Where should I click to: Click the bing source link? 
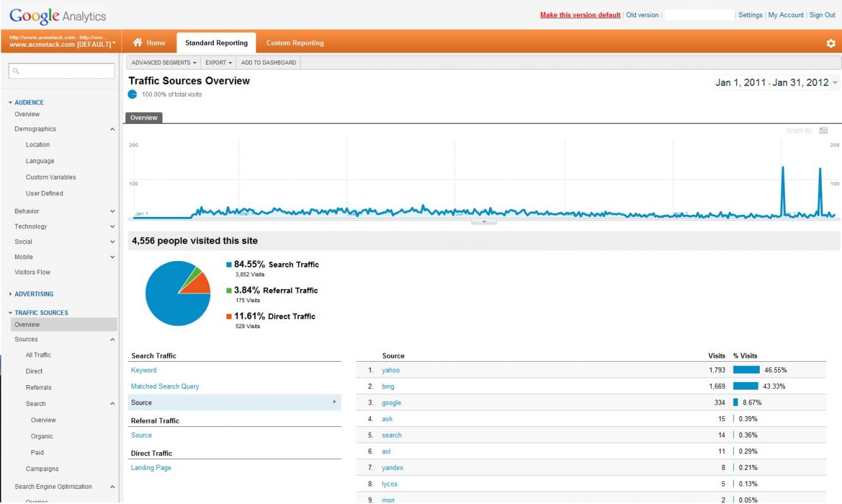coord(388,386)
